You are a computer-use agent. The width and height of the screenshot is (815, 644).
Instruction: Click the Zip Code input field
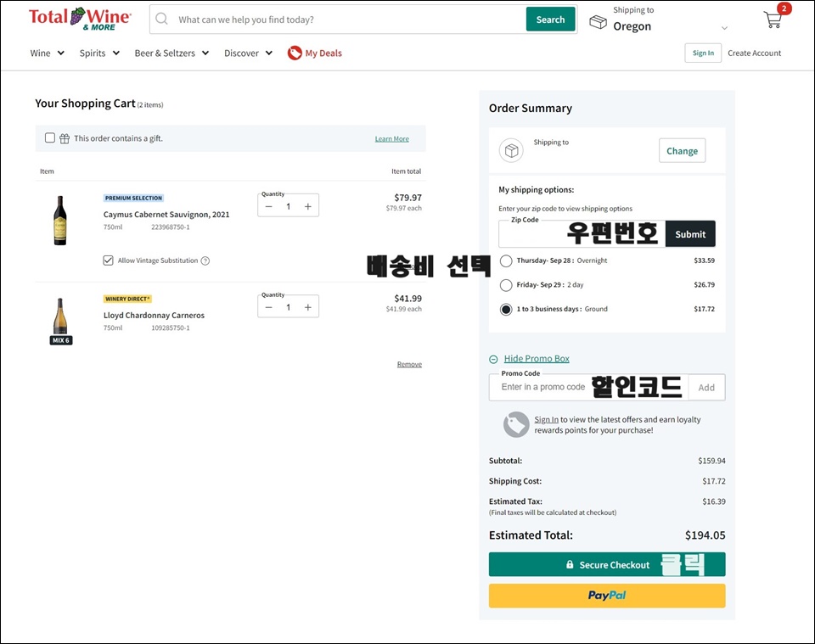[x=582, y=234]
